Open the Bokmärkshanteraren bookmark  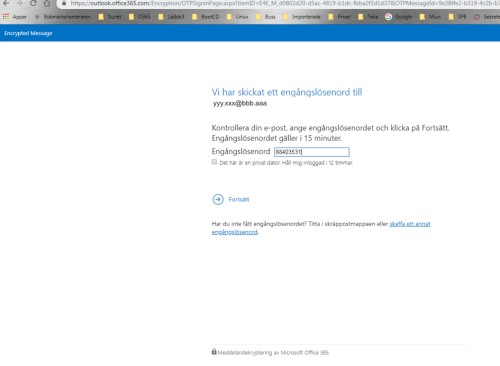63,16
